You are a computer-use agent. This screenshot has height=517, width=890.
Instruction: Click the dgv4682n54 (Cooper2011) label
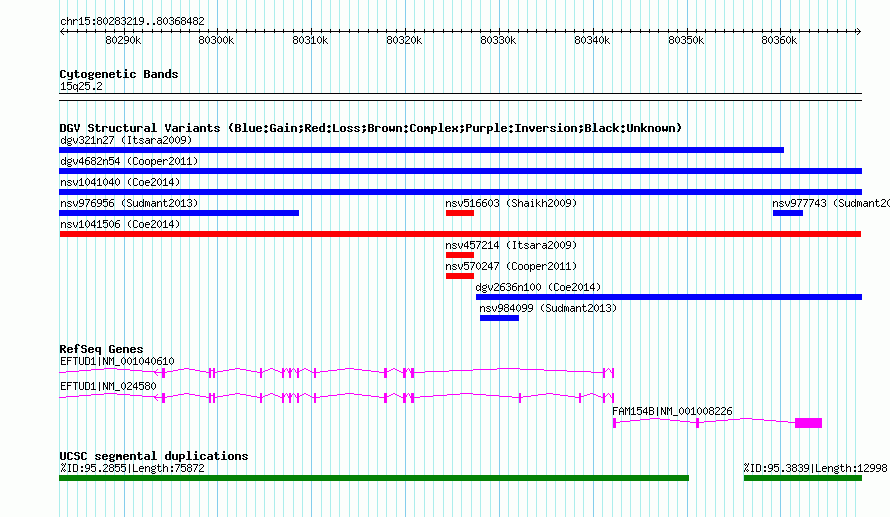click(x=129, y=161)
